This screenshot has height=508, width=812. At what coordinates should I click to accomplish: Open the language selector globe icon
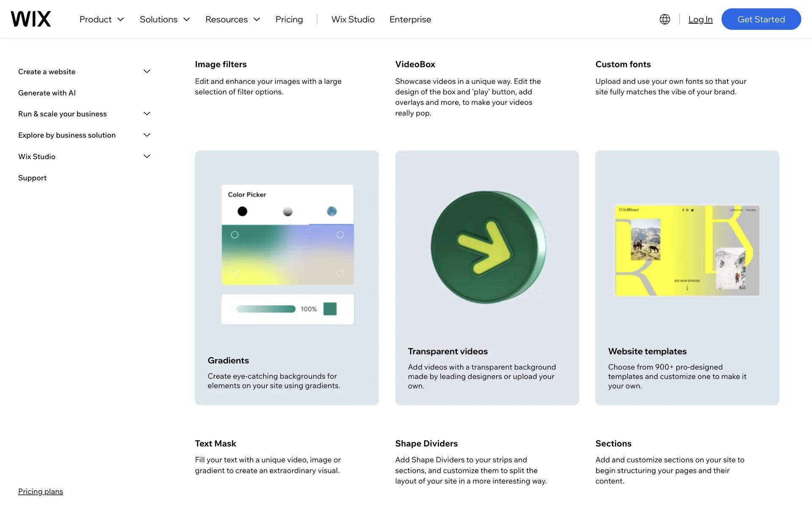[x=664, y=19]
